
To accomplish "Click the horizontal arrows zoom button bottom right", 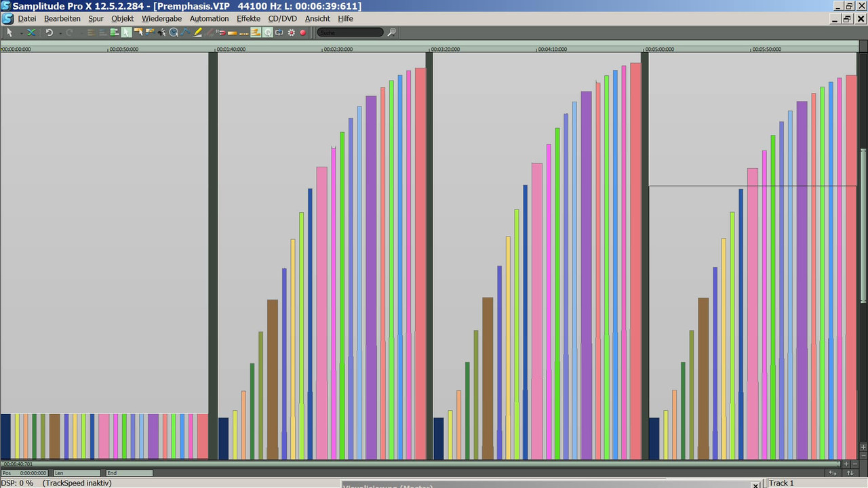I will coord(833,473).
